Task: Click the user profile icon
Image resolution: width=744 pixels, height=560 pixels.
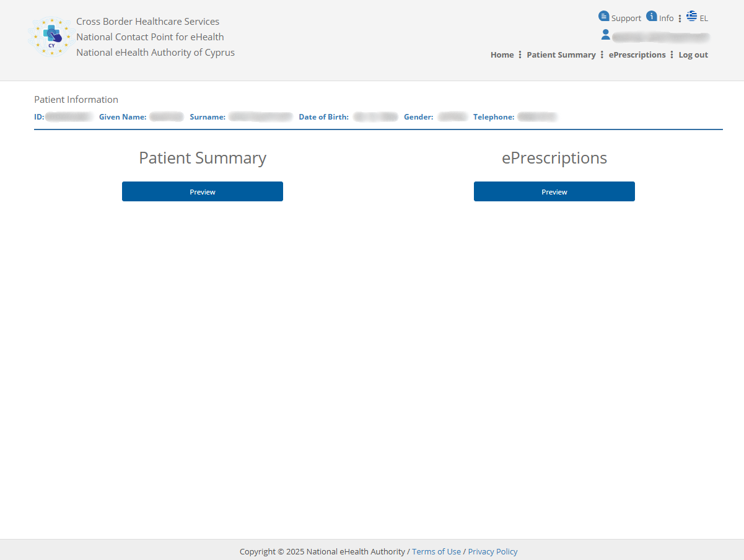Action: point(605,35)
